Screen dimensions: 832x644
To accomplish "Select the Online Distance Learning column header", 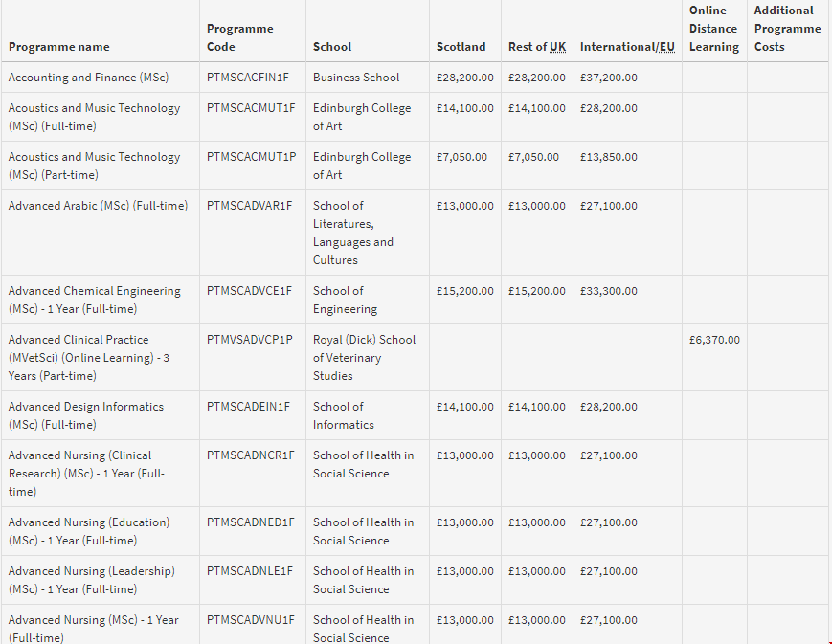I will pos(713,29).
